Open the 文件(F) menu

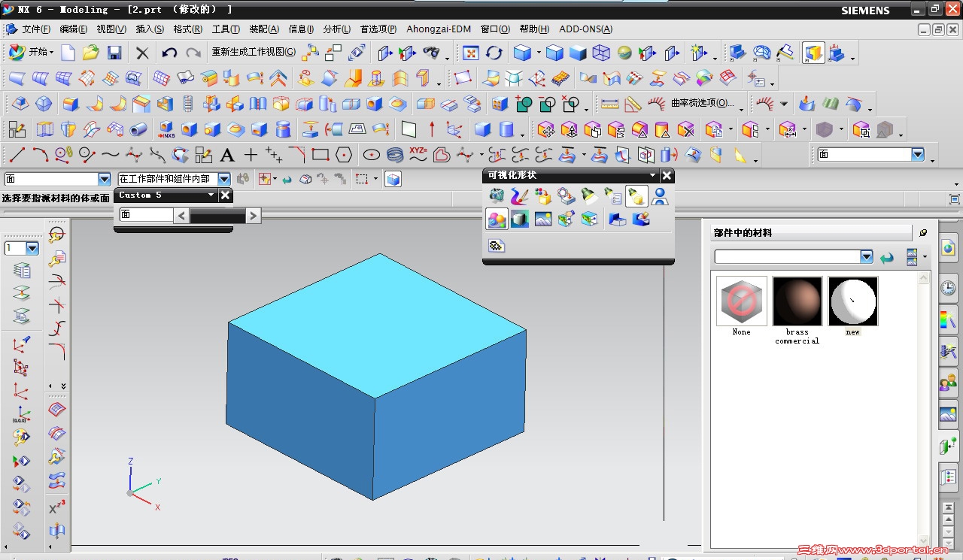tap(36, 29)
